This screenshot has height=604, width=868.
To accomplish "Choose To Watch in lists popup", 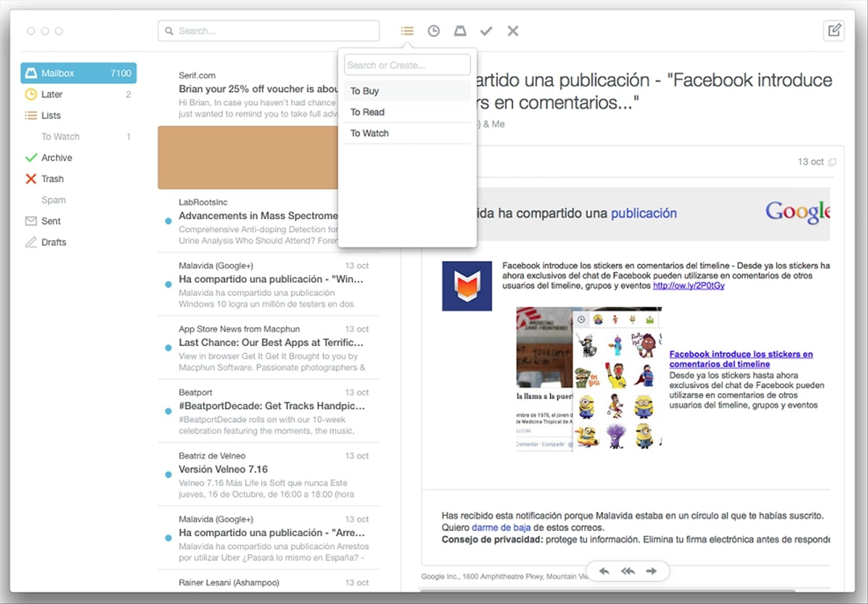I will (x=407, y=134).
